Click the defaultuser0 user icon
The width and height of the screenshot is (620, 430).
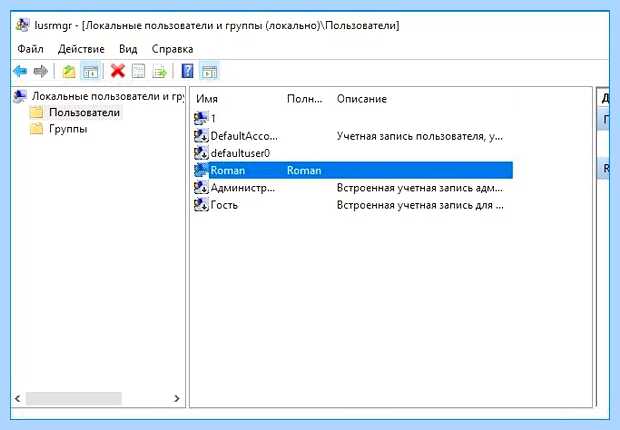click(x=201, y=153)
